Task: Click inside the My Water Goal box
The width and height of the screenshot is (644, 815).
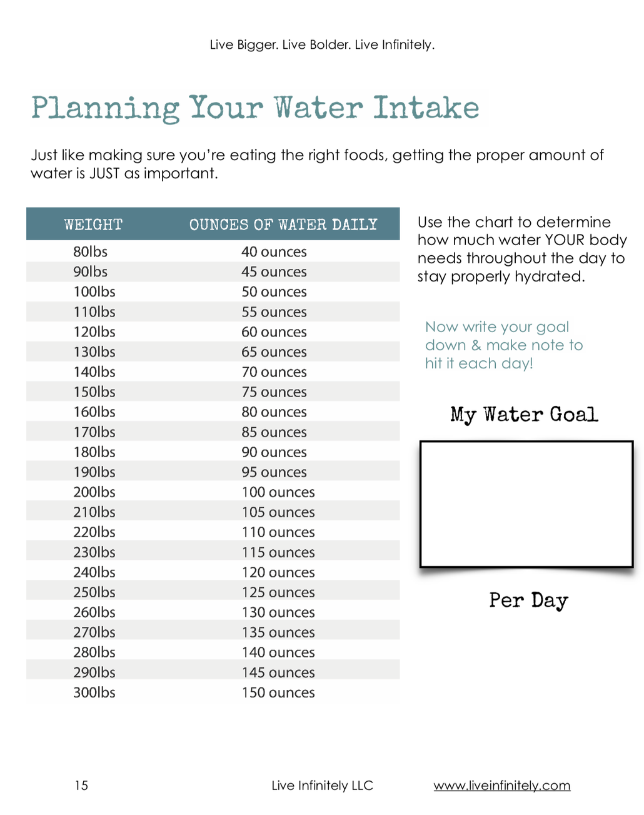Action: 526,504
